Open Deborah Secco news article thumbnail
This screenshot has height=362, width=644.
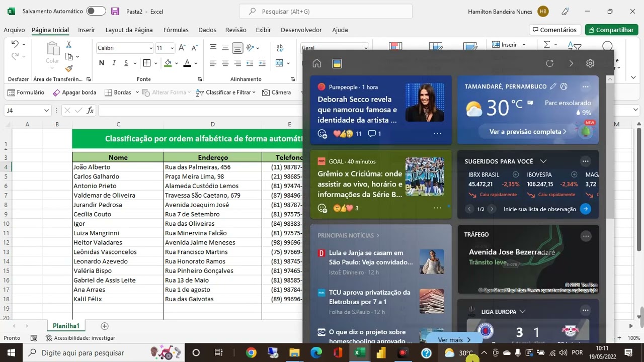[x=425, y=102]
